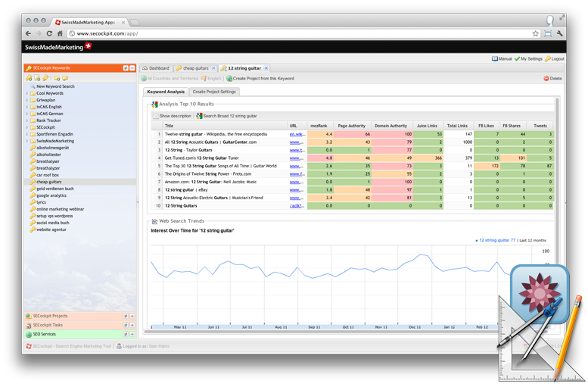
Task: Toggle Show description
Action: click(172, 116)
